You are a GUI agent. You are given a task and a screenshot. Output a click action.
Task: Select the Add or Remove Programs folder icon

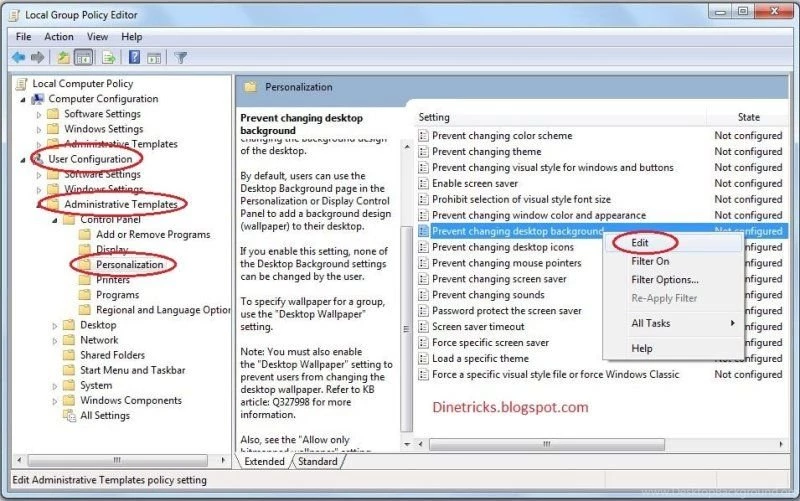(85, 235)
